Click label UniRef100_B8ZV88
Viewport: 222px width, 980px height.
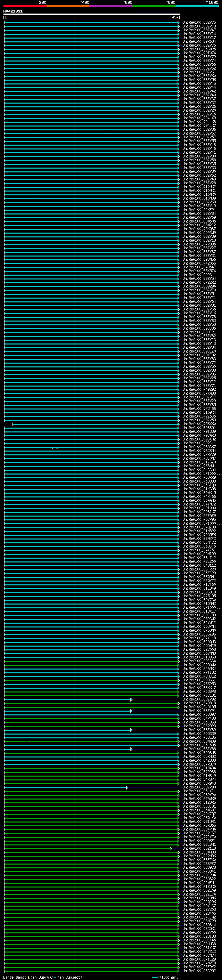pyautogui.click(x=199, y=749)
